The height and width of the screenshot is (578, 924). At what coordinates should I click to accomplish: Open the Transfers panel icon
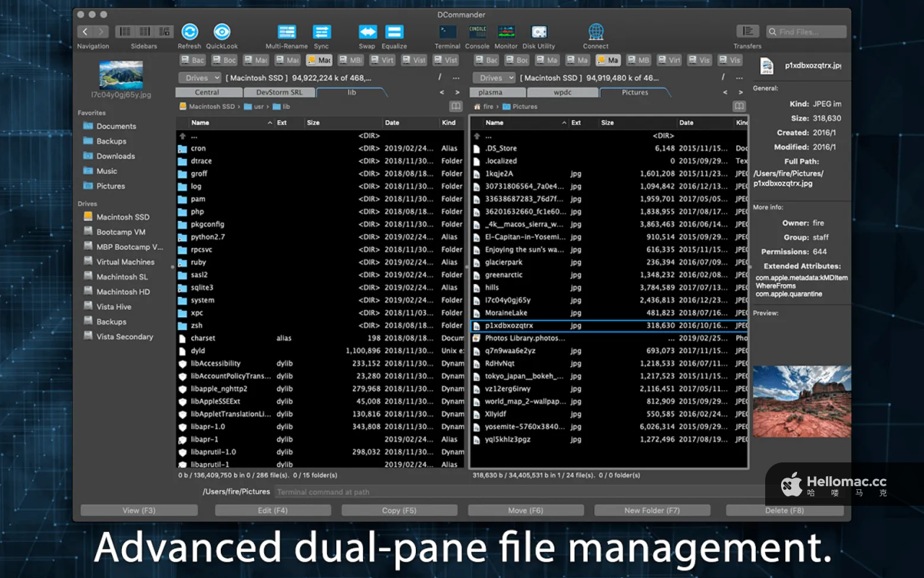point(747,31)
